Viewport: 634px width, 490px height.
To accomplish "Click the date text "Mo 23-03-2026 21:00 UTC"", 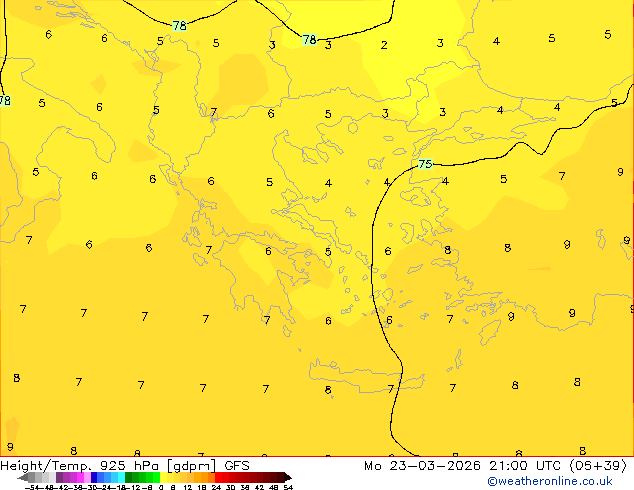I will [x=464, y=465].
